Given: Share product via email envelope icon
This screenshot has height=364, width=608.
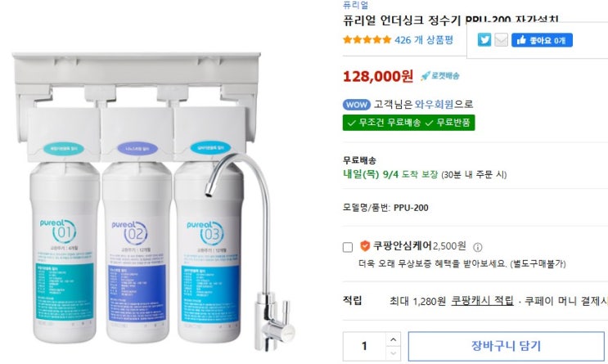Looking at the screenshot, I should tap(501, 40).
